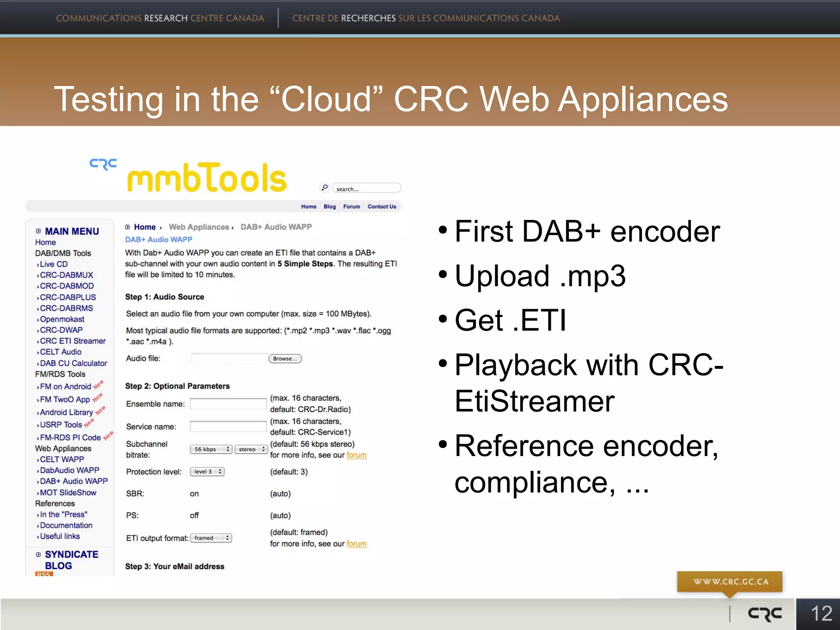Open CRC-DWAP in the sidebar
Screen dimensions: 840x630
[x=61, y=330]
